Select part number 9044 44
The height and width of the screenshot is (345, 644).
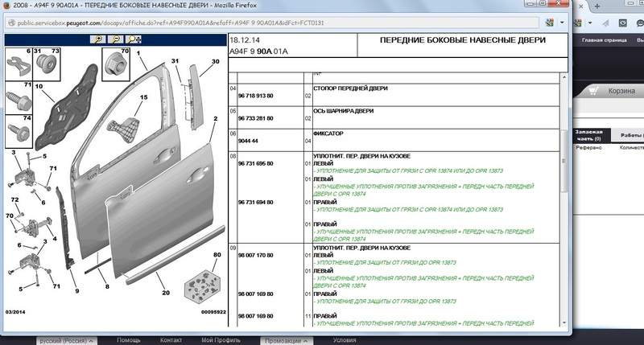[248, 141]
